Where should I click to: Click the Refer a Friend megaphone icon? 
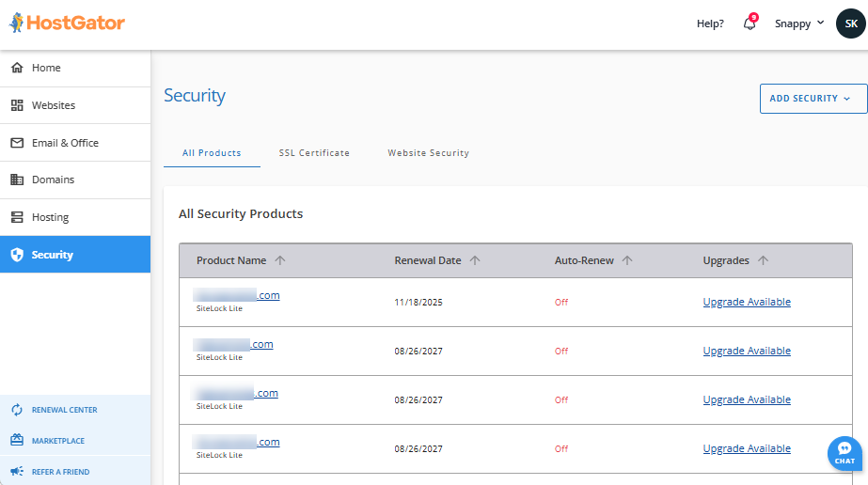[17, 471]
